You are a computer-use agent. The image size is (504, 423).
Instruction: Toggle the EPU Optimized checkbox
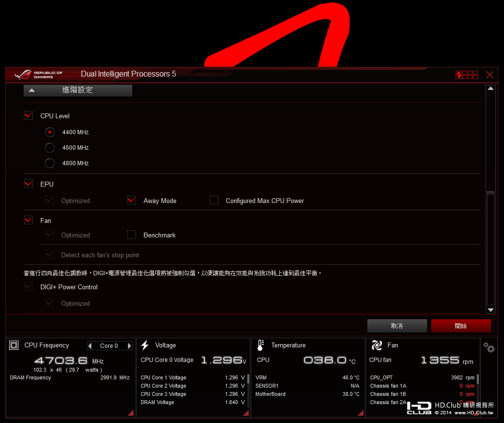(49, 201)
